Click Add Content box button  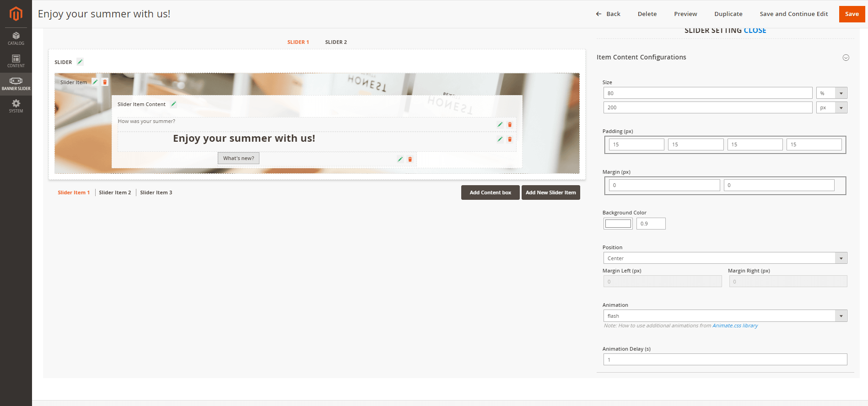click(491, 192)
